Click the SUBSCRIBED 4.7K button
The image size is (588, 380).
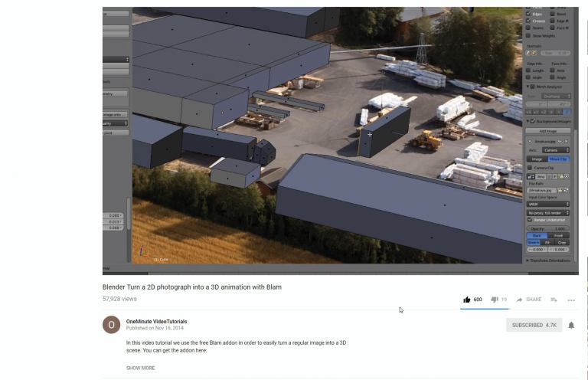[534, 326]
